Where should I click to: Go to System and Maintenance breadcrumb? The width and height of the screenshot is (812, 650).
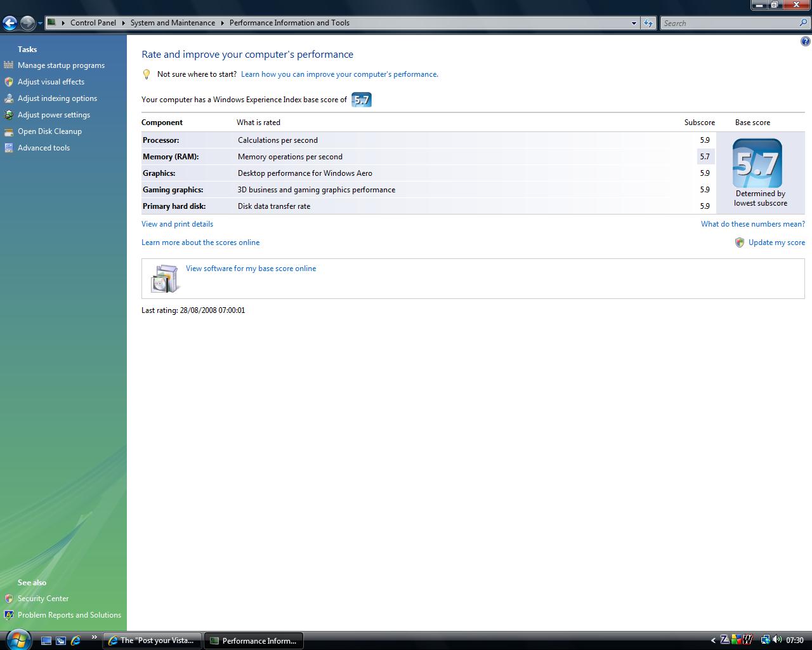coord(173,23)
